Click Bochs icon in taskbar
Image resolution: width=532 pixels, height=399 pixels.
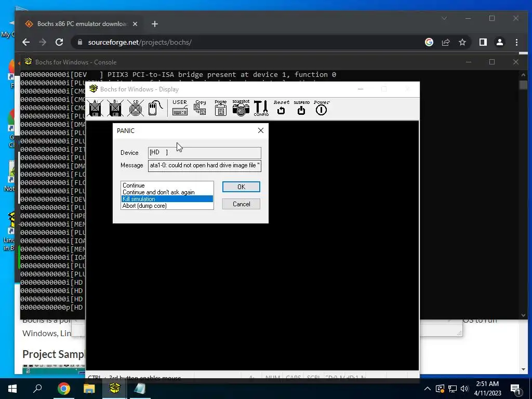coord(115,389)
